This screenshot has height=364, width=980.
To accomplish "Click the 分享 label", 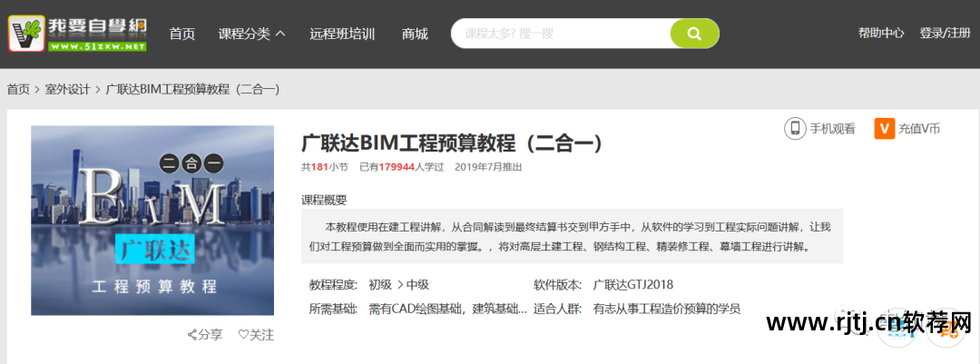I will (x=210, y=335).
